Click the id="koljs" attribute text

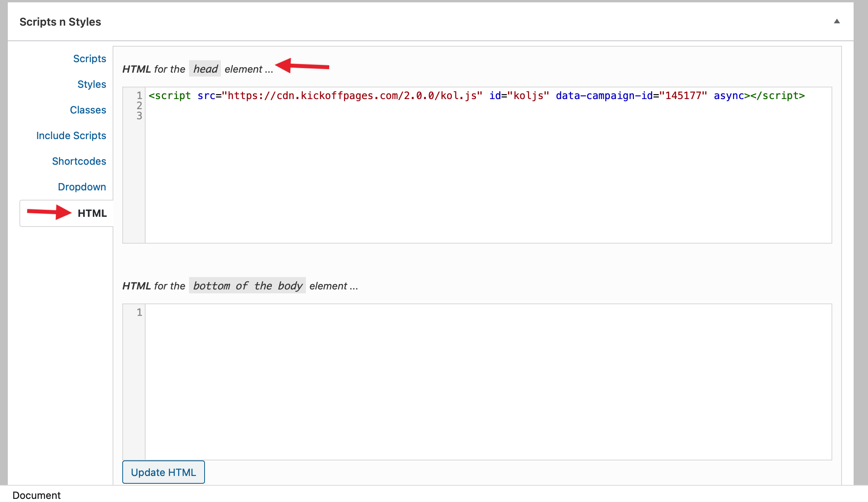[x=519, y=96]
